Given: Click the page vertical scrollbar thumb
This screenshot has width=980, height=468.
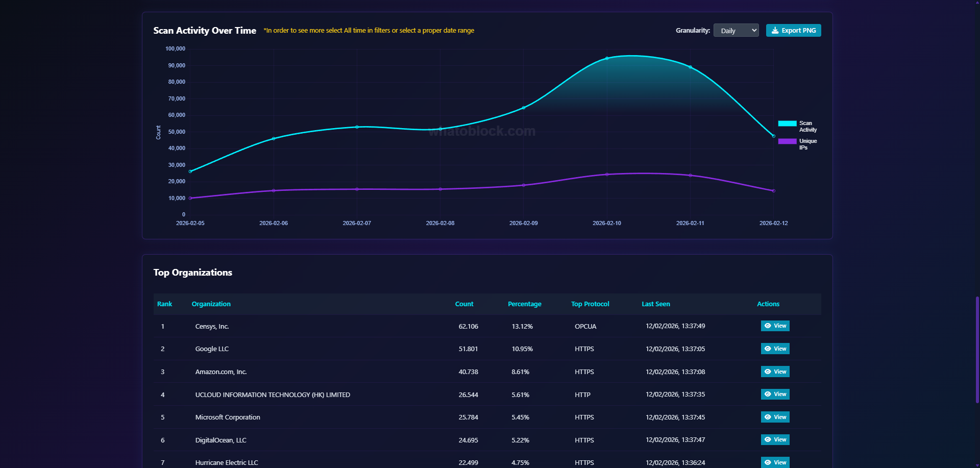Looking at the screenshot, I should point(977,350).
